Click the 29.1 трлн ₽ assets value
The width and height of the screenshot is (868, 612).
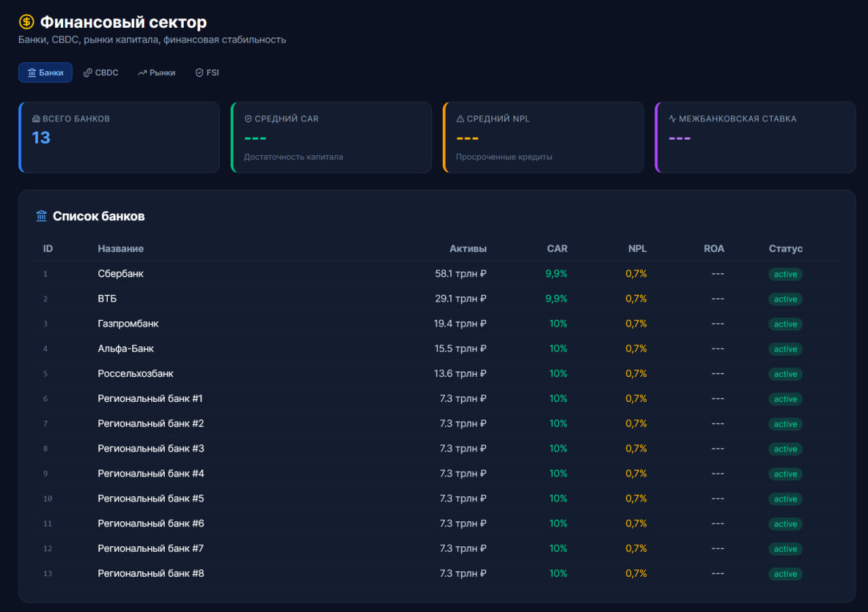pyautogui.click(x=461, y=299)
